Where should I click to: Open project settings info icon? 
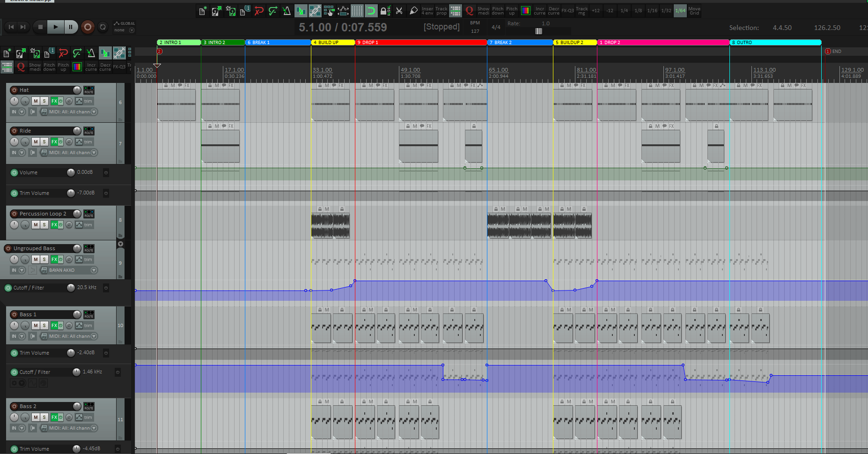click(245, 11)
